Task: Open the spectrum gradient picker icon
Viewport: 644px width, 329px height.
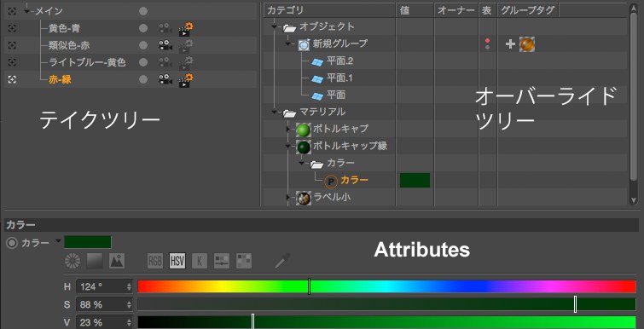Action: (x=94, y=261)
